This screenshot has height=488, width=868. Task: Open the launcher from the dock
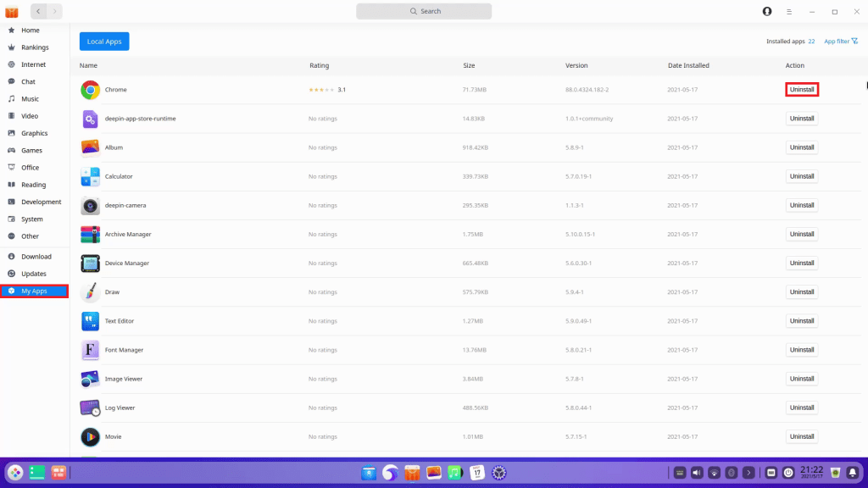(x=15, y=472)
